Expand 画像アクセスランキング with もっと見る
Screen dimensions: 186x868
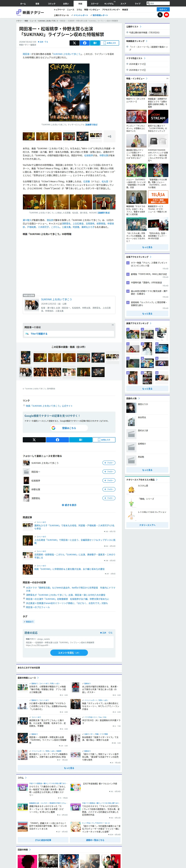pos(147,389)
